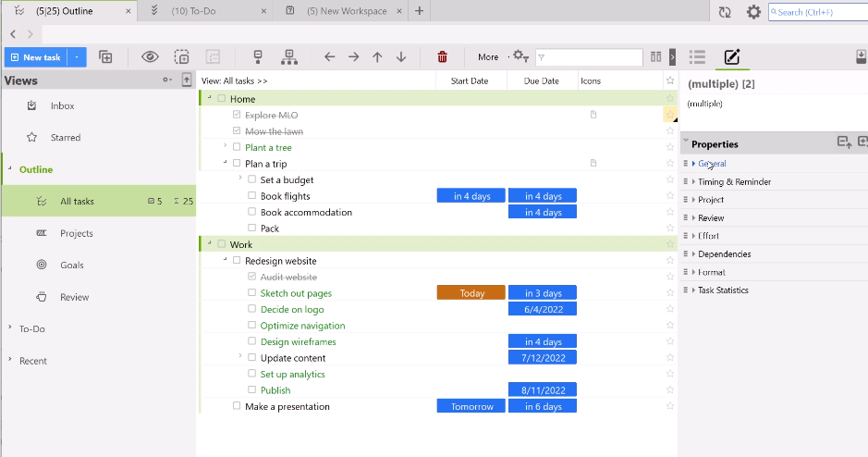868x457 pixels.
Task: Click the Start Date column header
Action: pos(470,80)
